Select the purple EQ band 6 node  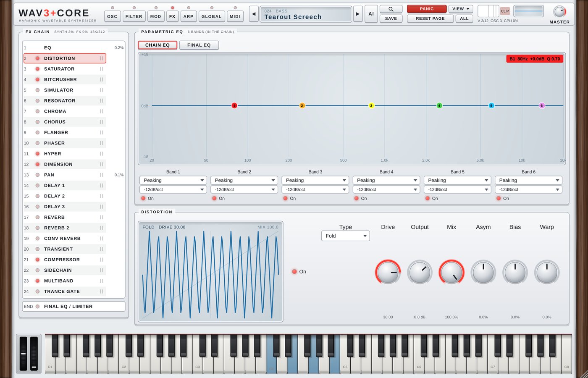pos(542,105)
